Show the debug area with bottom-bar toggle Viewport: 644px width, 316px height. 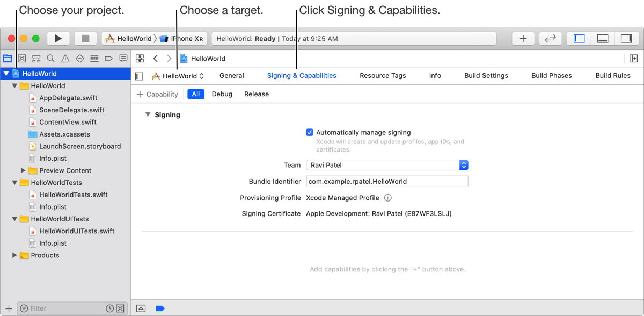click(141, 308)
